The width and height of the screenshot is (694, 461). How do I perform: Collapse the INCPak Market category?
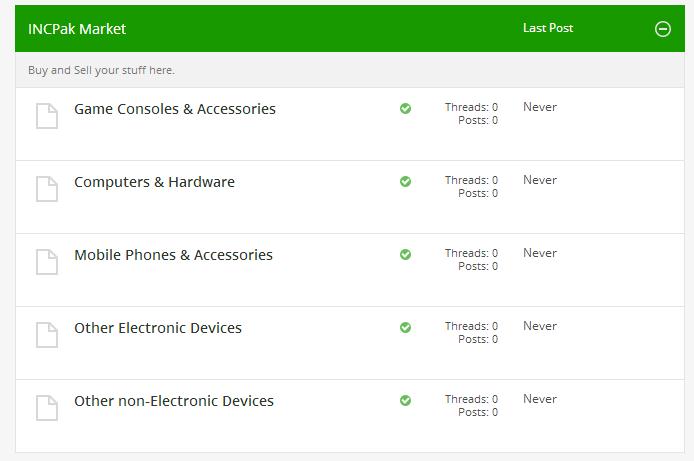(x=663, y=29)
